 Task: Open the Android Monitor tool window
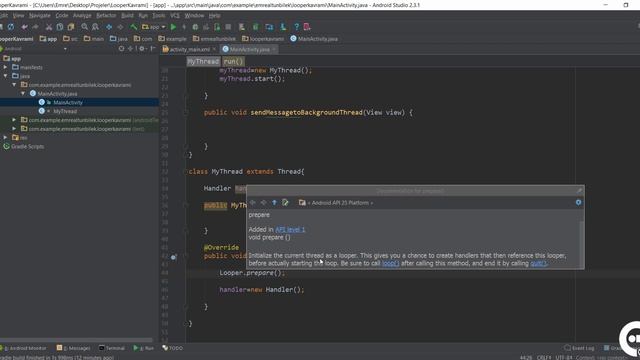[x=24, y=348]
